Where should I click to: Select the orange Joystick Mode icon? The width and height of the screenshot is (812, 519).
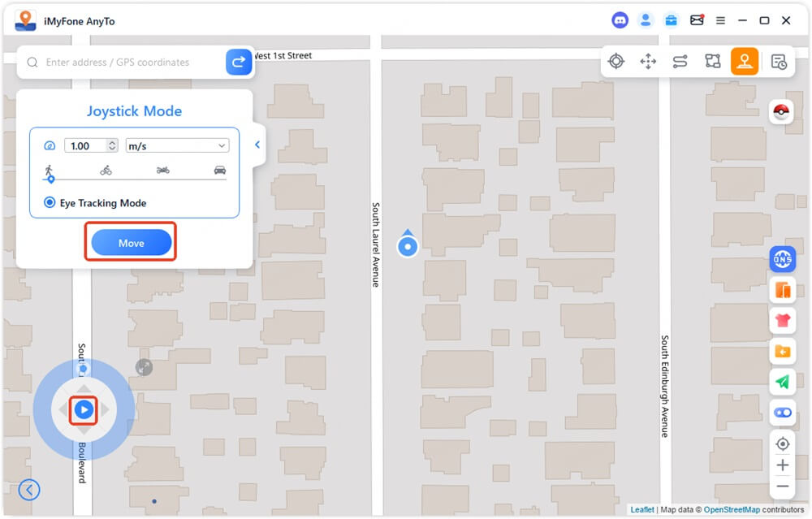click(x=745, y=61)
